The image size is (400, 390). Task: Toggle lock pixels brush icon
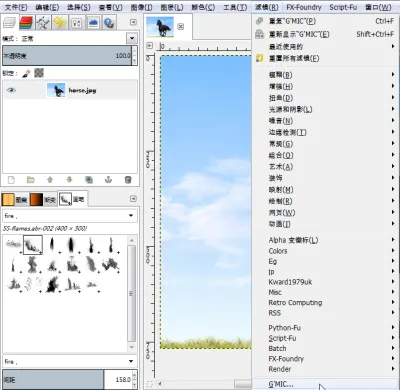(26, 73)
